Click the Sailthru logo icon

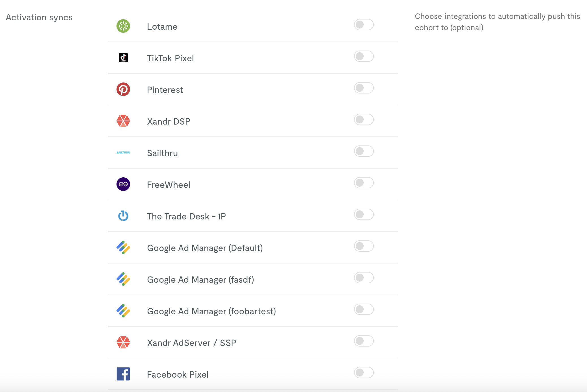(123, 152)
